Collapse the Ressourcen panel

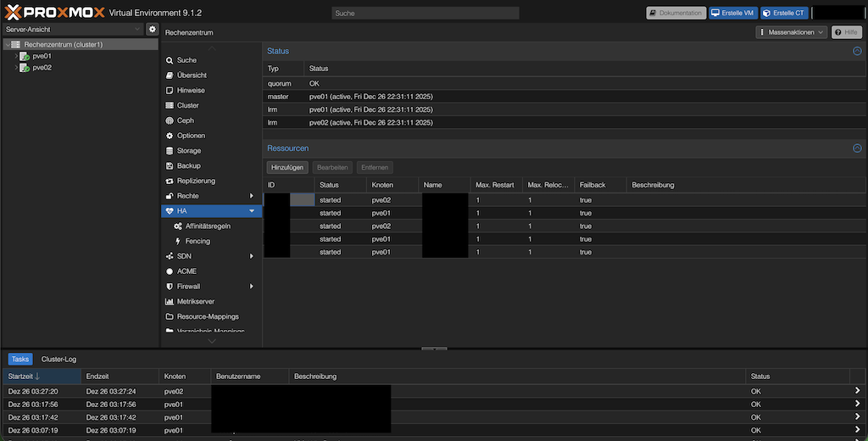(x=857, y=148)
